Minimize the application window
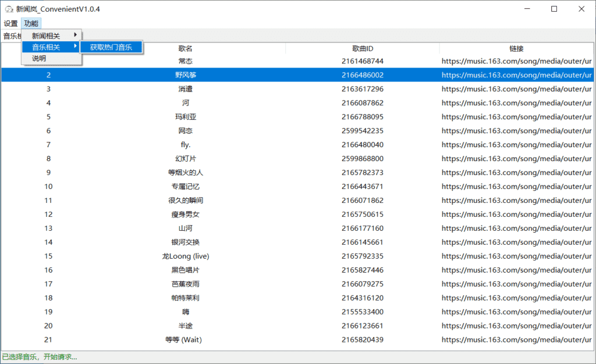Viewport: 596px width, 364px height. click(x=527, y=9)
